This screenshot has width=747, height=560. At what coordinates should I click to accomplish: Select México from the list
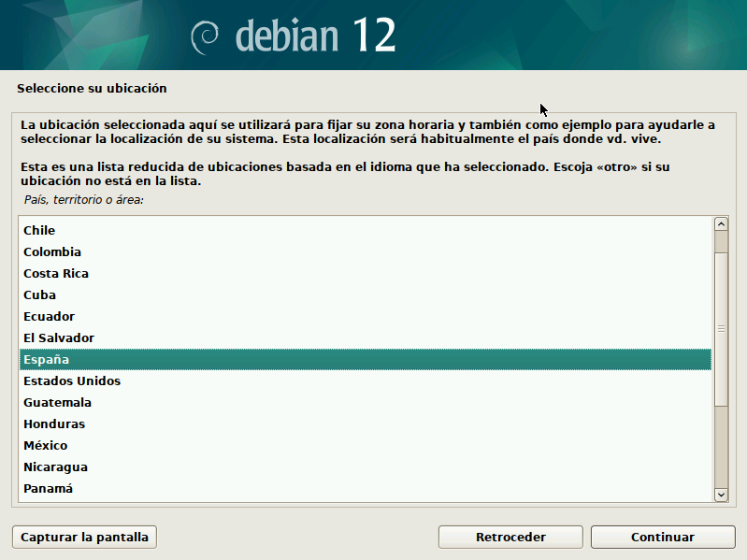(x=46, y=446)
